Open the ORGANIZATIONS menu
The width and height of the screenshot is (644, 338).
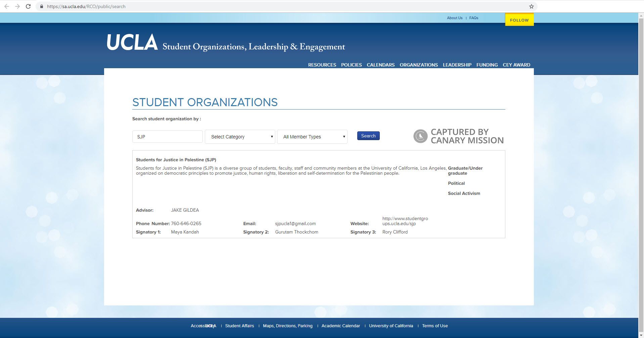click(418, 65)
